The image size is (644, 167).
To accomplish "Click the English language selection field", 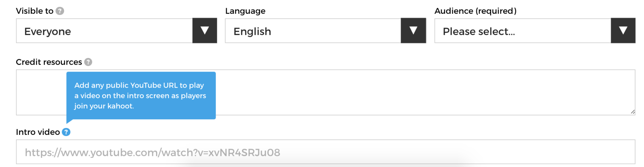I will point(313,31).
